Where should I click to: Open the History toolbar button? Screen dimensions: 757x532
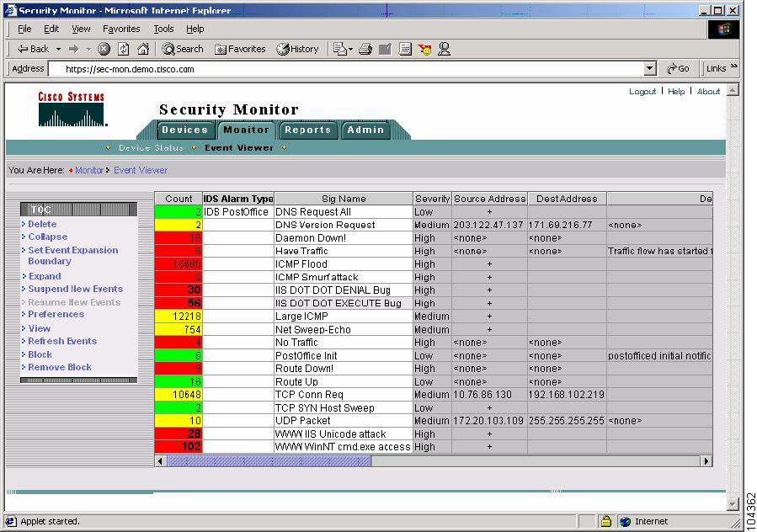(297, 49)
